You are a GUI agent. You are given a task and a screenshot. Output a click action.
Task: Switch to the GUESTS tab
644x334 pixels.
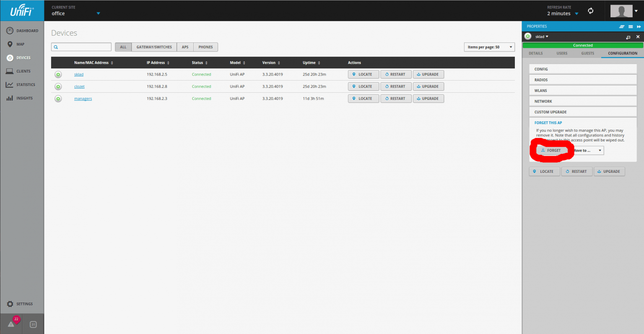pyautogui.click(x=588, y=53)
